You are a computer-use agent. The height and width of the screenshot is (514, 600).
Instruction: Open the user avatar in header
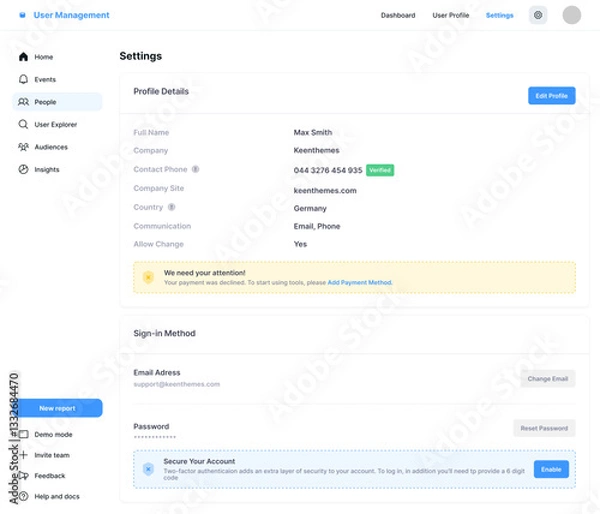point(571,15)
